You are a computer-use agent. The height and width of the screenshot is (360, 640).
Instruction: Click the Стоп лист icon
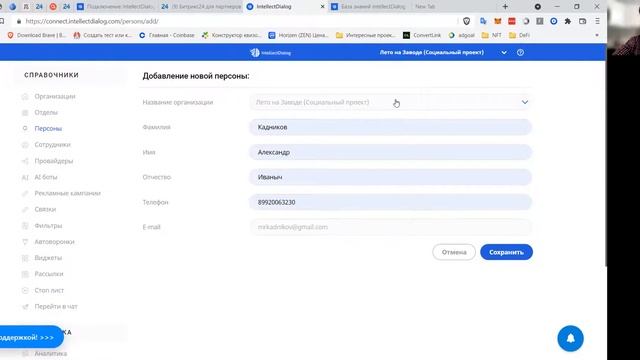[25, 290]
